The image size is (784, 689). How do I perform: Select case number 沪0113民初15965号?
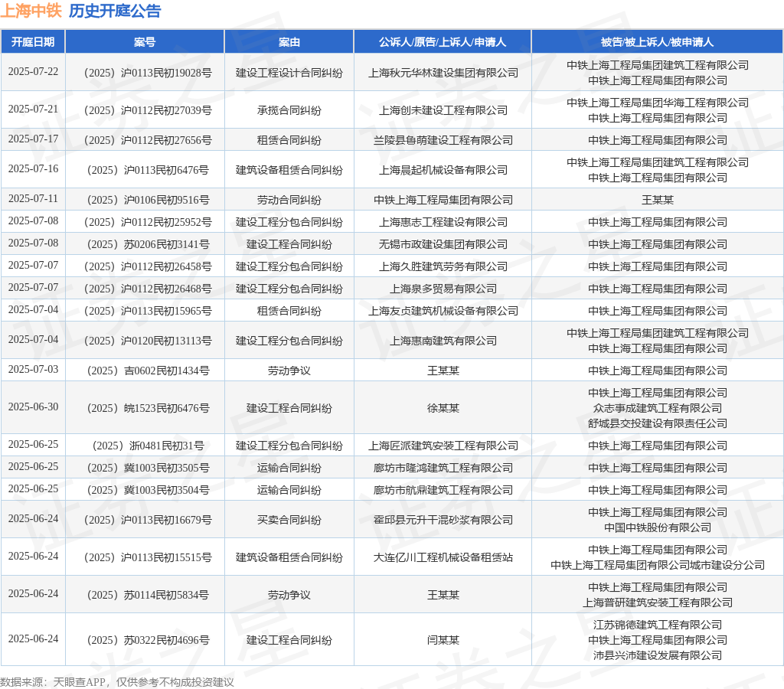(x=148, y=311)
